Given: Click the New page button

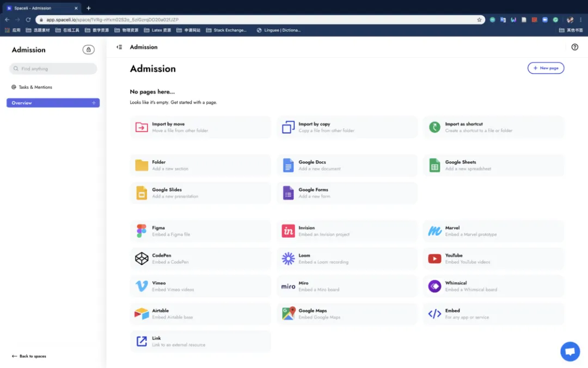Looking at the screenshot, I should point(546,68).
